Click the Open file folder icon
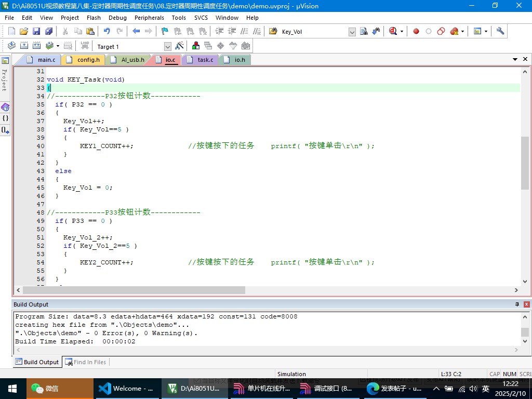The image size is (532, 399). [24, 32]
